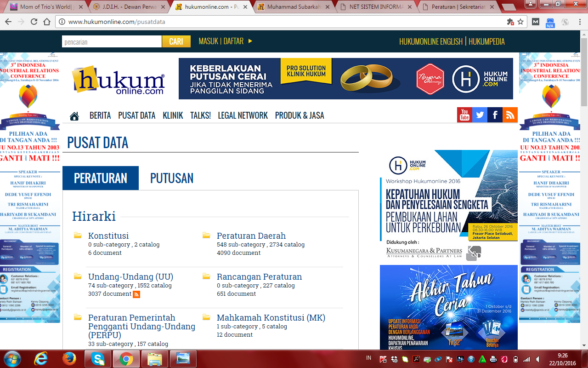Open the PRODUK & JASA menu
The height and width of the screenshot is (368, 588).
300,115
